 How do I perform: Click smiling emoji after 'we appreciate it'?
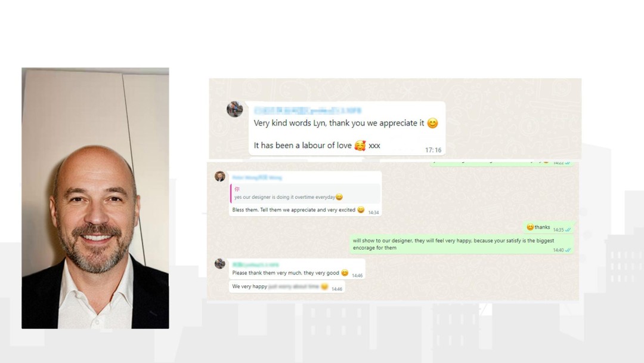tap(432, 124)
